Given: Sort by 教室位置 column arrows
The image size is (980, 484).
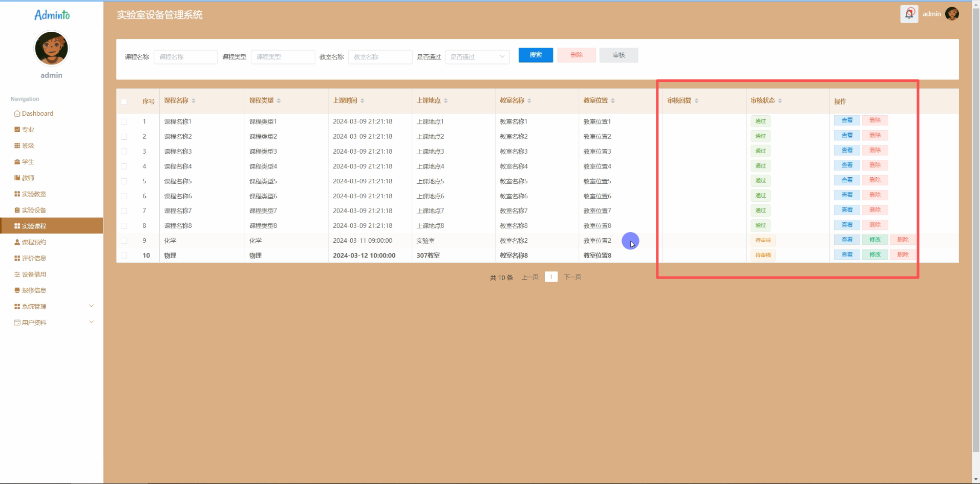Looking at the screenshot, I should (613, 101).
